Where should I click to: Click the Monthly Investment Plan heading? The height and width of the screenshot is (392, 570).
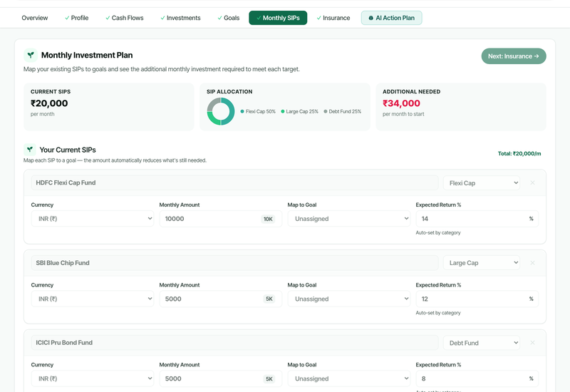pyautogui.click(x=87, y=56)
